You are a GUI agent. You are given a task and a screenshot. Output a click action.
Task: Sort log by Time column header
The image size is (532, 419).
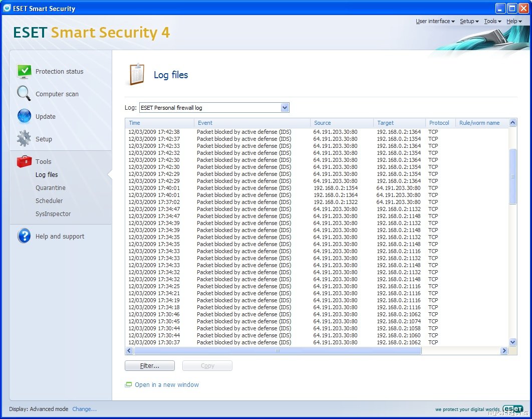[159, 123]
